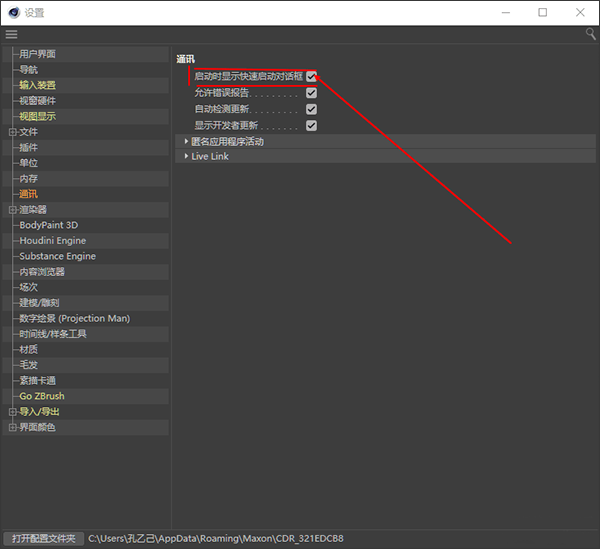Expand the 文件 tree node plus icon
The image size is (600, 549).
point(12,132)
